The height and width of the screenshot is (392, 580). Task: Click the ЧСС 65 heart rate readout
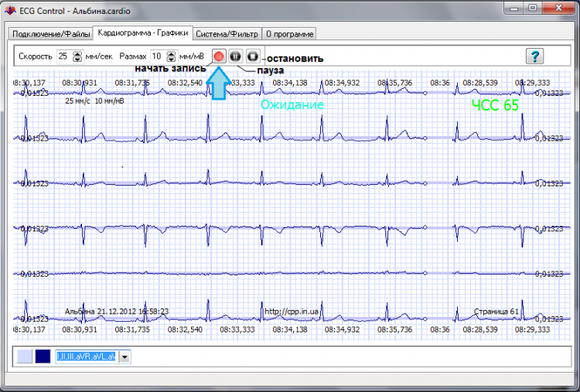(495, 105)
